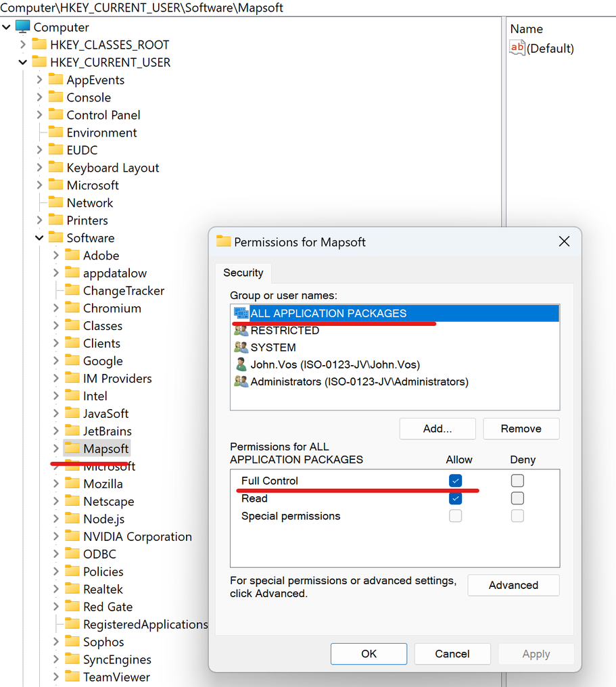The image size is (616, 687).
Task: Select the ALL APPLICATION PACKAGES group icon
Action: click(241, 313)
